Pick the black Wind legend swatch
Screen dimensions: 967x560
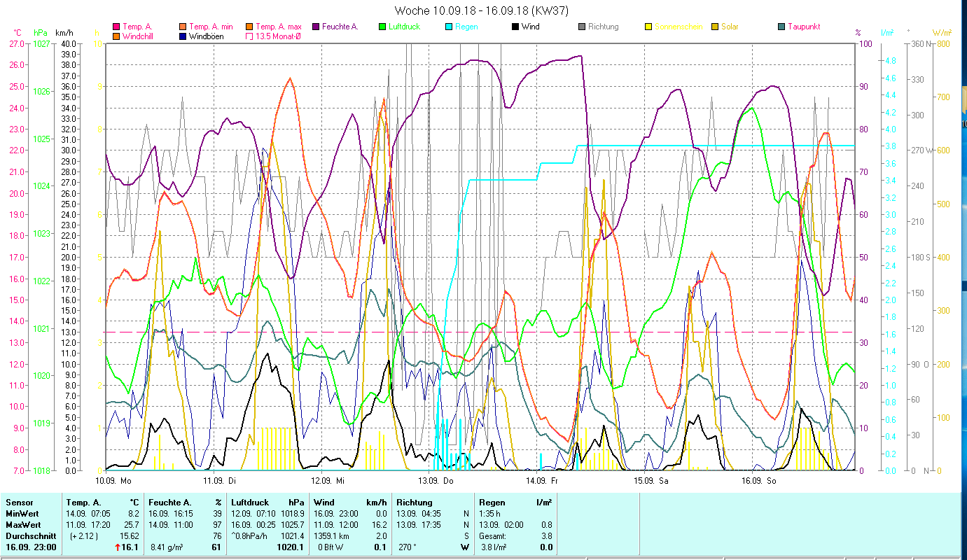(x=515, y=27)
